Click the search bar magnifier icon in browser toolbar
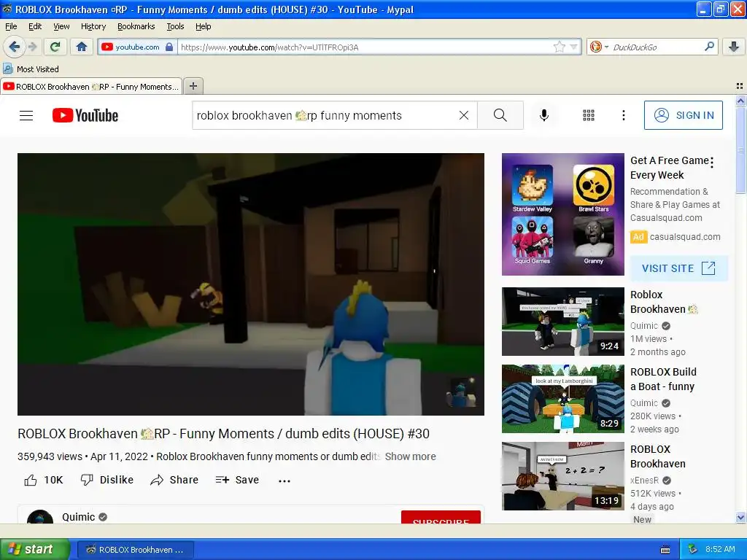This screenshot has height=560, width=747. [709, 47]
